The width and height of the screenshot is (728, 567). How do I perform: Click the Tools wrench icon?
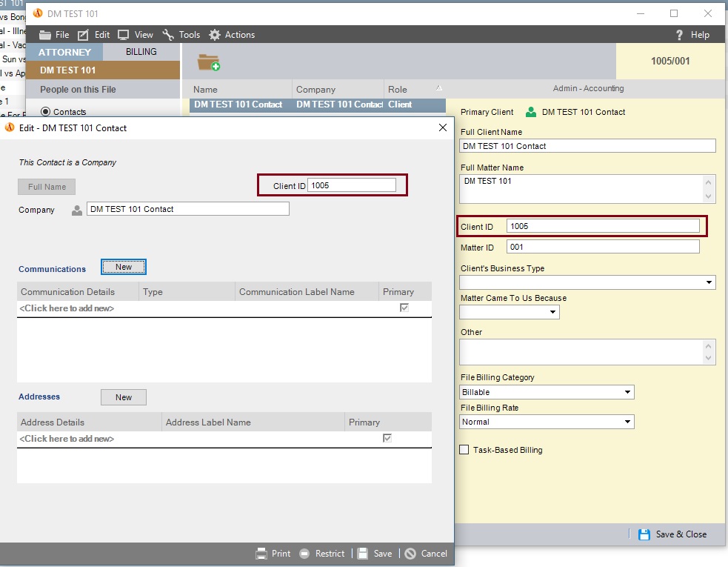pyautogui.click(x=168, y=35)
